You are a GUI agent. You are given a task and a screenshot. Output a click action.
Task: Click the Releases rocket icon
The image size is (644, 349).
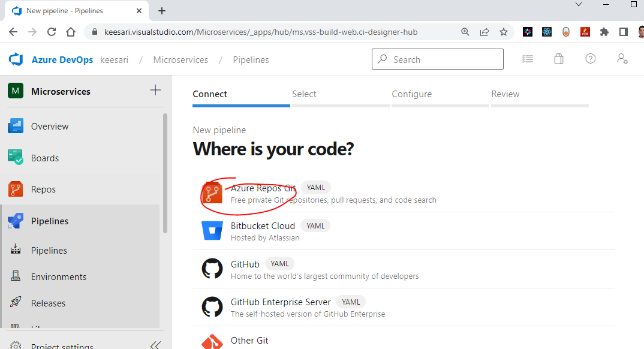pos(16,302)
